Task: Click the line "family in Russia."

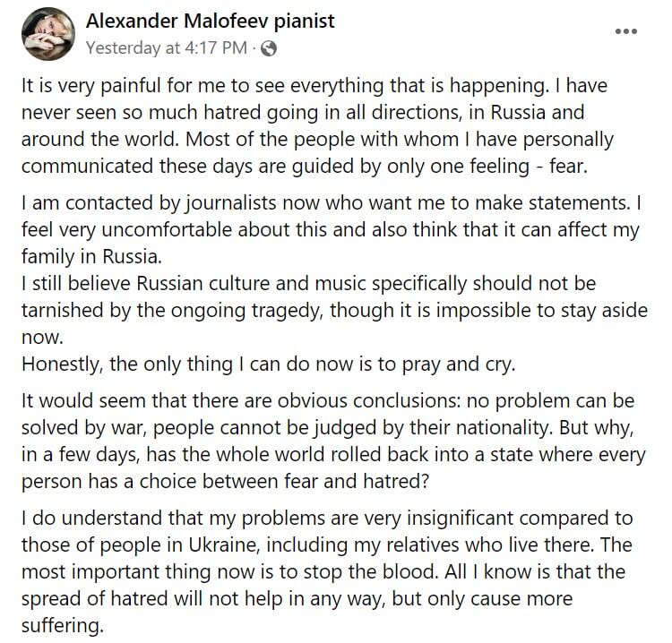Action: click(x=90, y=255)
